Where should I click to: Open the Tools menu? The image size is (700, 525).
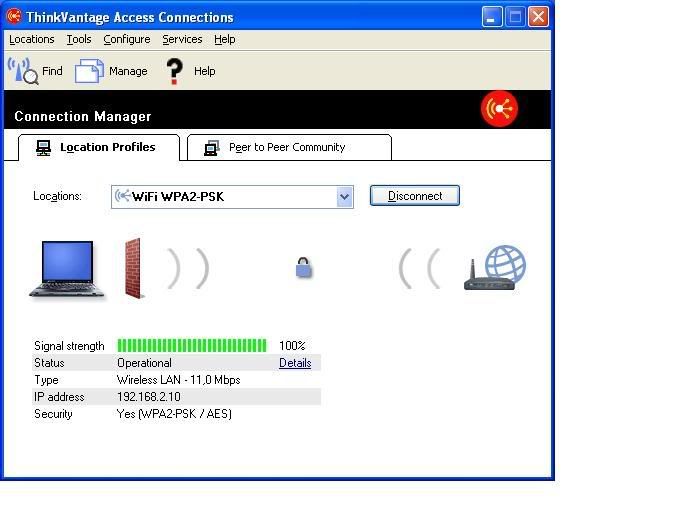click(x=79, y=39)
